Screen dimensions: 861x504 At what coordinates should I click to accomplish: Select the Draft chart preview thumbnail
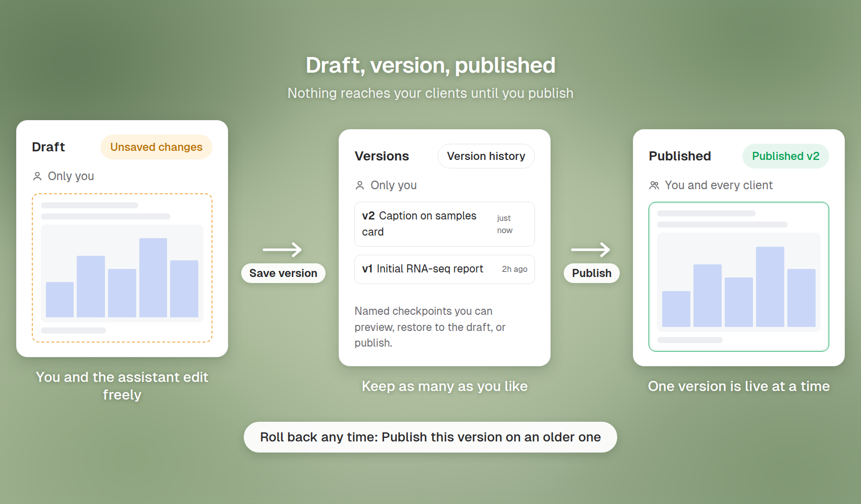(x=122, y=268)
